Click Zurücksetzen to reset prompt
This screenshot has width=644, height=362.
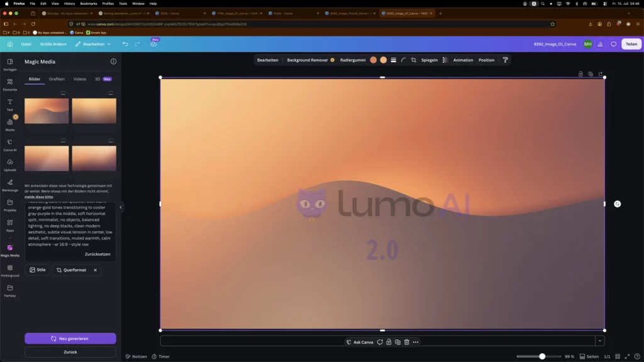[x=97, y=254]
